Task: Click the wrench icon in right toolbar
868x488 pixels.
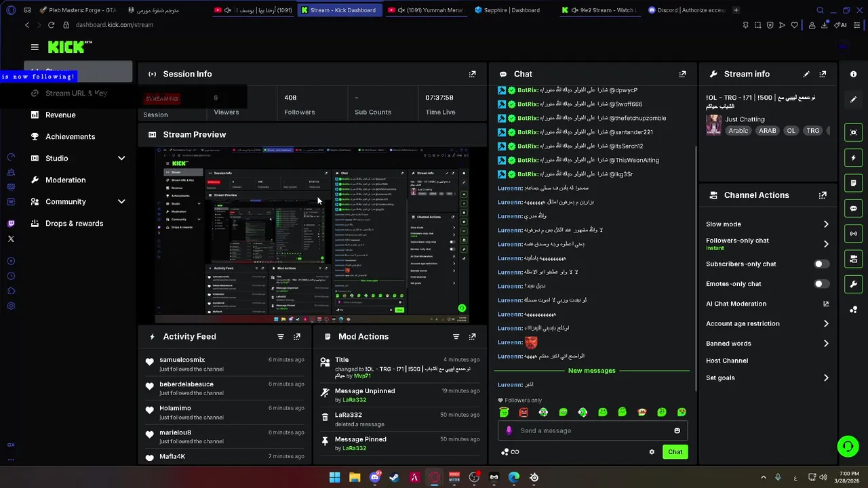Action: coord(853,284)
